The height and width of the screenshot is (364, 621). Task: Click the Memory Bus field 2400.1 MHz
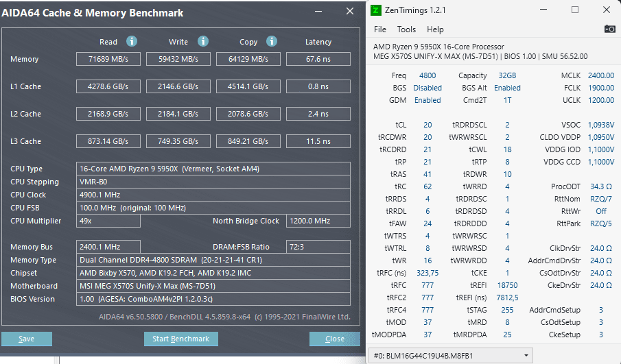(x=108, y=247)
